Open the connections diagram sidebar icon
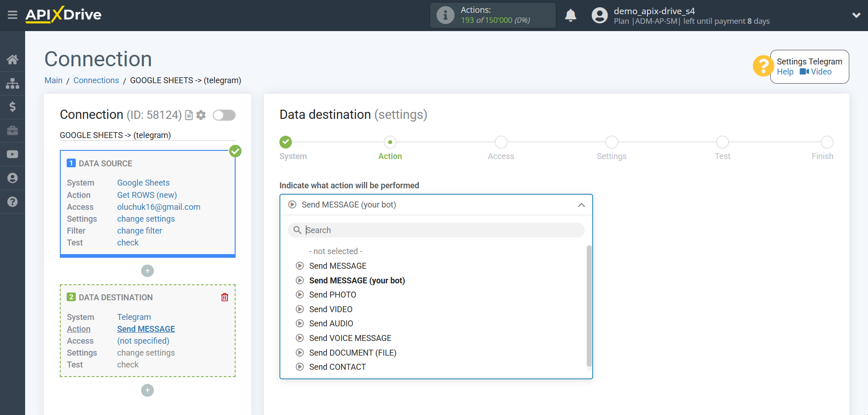Screen dimensions: 868x415 12,83
